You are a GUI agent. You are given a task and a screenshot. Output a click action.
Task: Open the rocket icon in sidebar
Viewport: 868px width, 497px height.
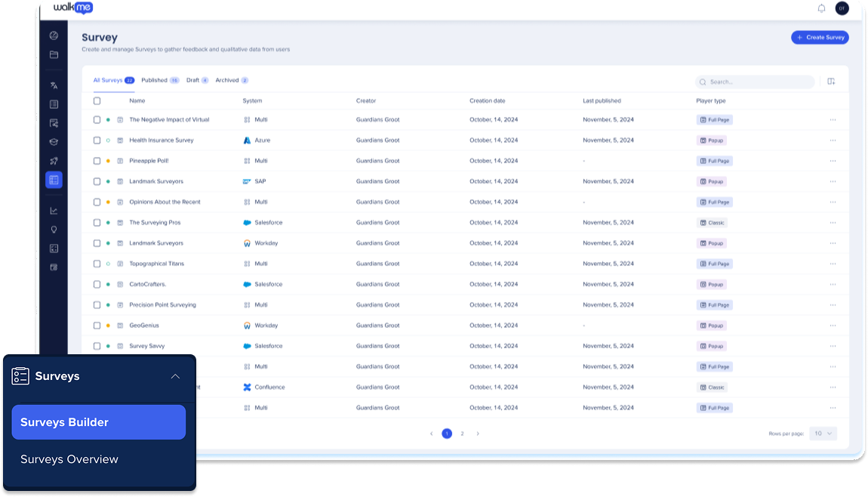[54, 161]
